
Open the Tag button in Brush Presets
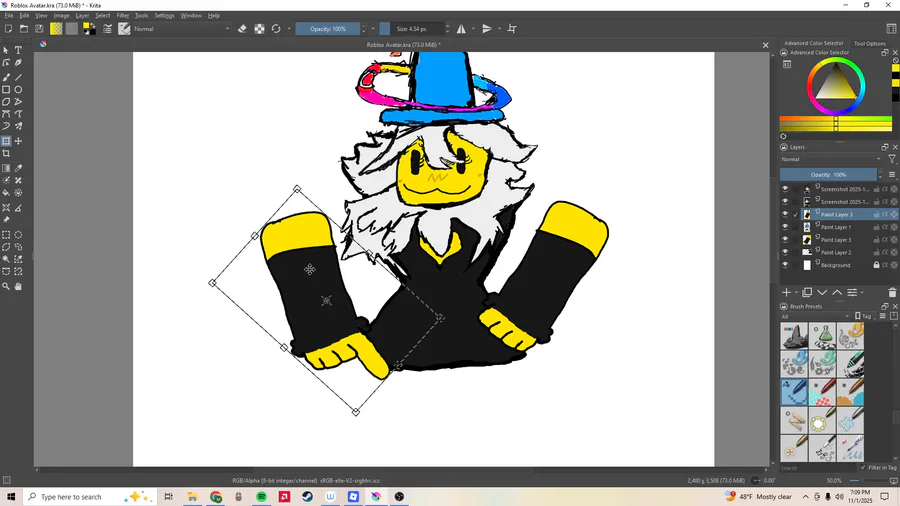click(863, 316)
